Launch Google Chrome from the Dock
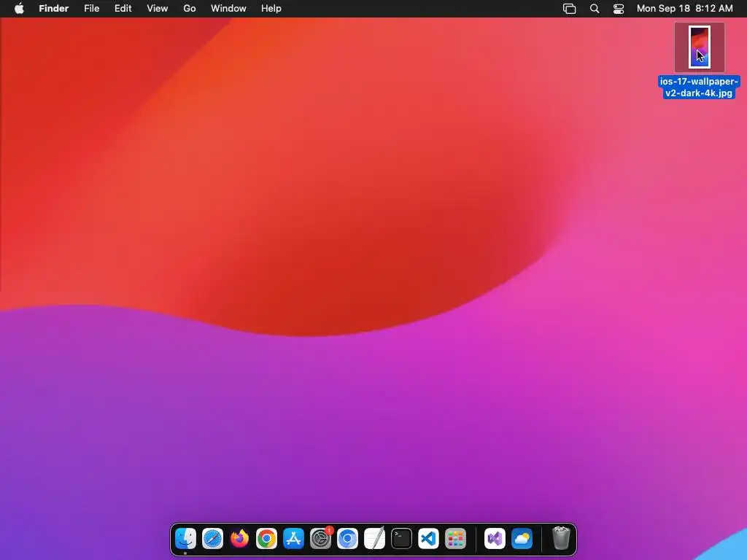This screenshot has height=560, width=747. pyautogui.click(x=266, y=539)
